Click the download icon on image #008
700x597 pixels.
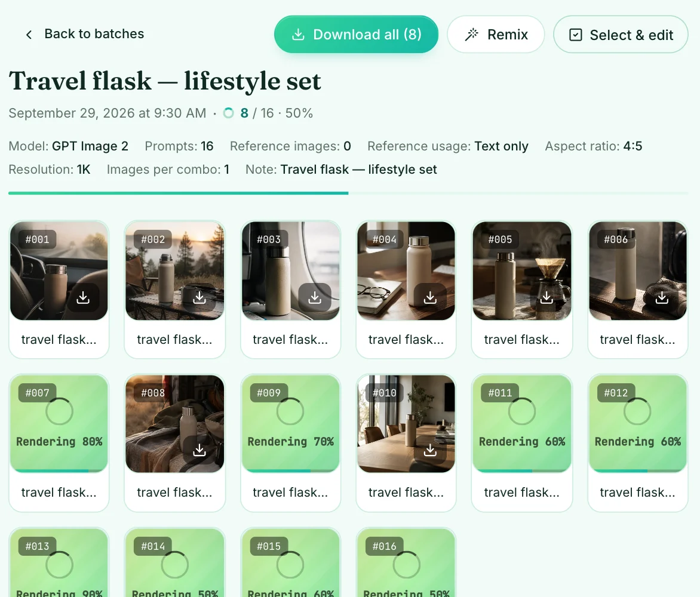pyautogui.click(x=199, y=450)
